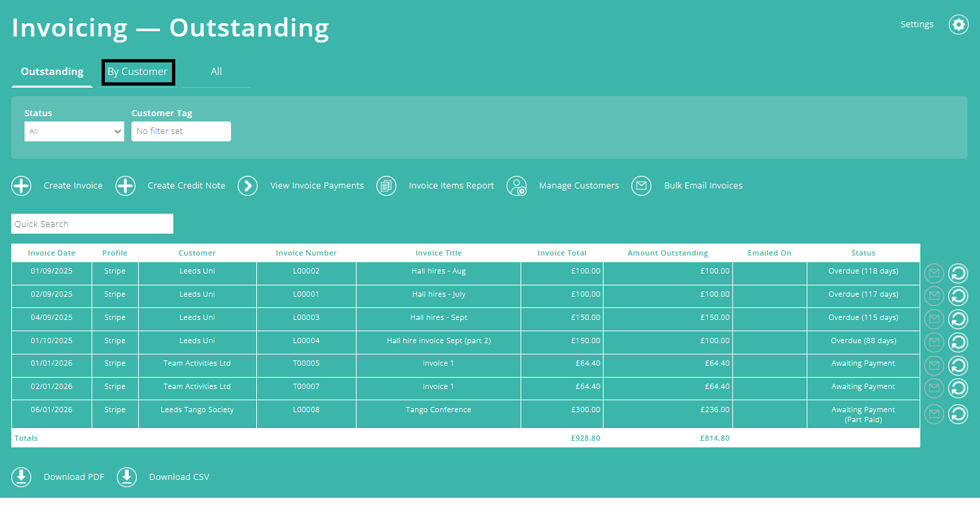Open the All invoices tab
Viewport: 980px width, 531px height.
pyautogui.click(x=216, y=72)
